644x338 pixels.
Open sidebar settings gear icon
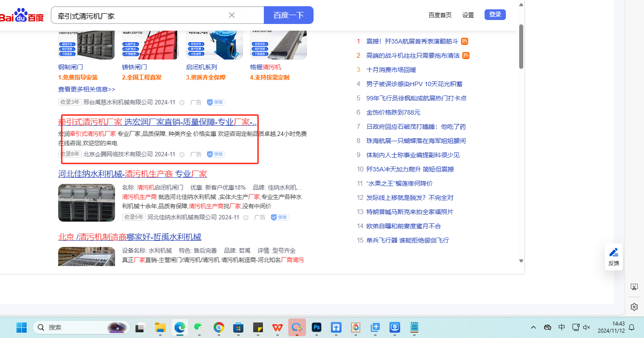[x=634, y=307]
